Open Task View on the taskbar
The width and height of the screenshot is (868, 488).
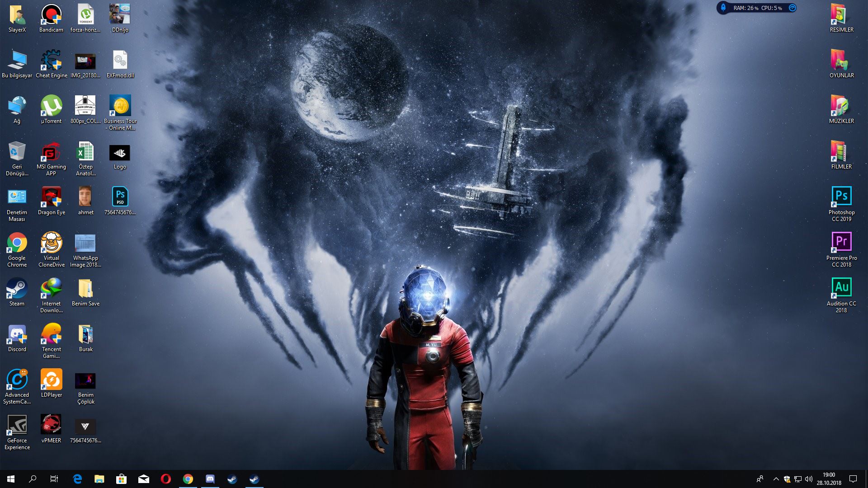tap(54, 479)
